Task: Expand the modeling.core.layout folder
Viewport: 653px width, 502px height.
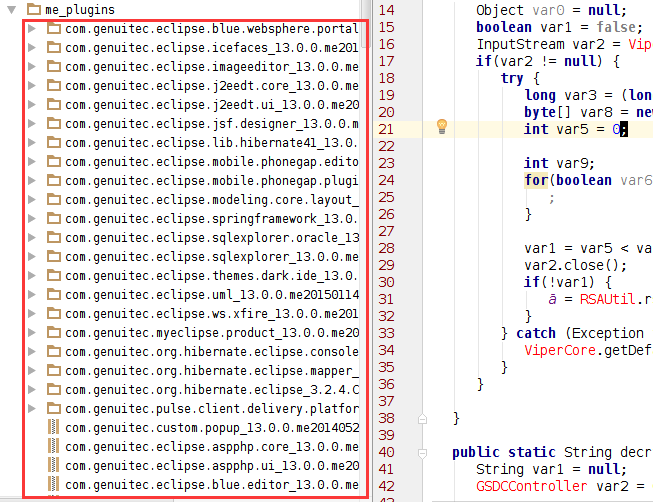Action: (32, 200)
